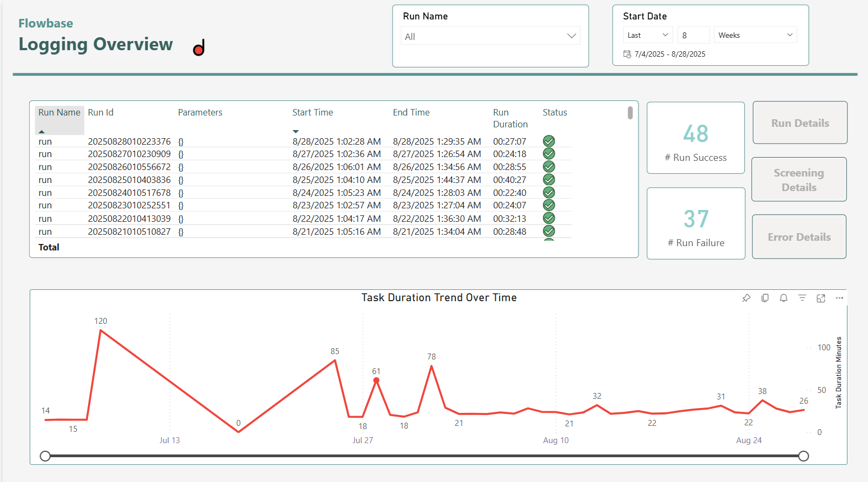Click status checkmark for 8/28/2025 run
The height and width of the screenshot is (482, 868).
[549, 141]
